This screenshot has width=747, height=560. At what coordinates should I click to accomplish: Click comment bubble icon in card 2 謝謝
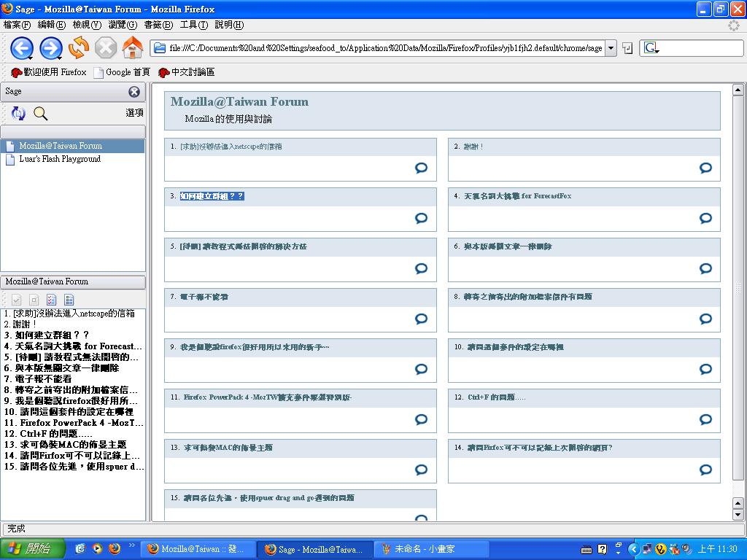coord(705,168)
